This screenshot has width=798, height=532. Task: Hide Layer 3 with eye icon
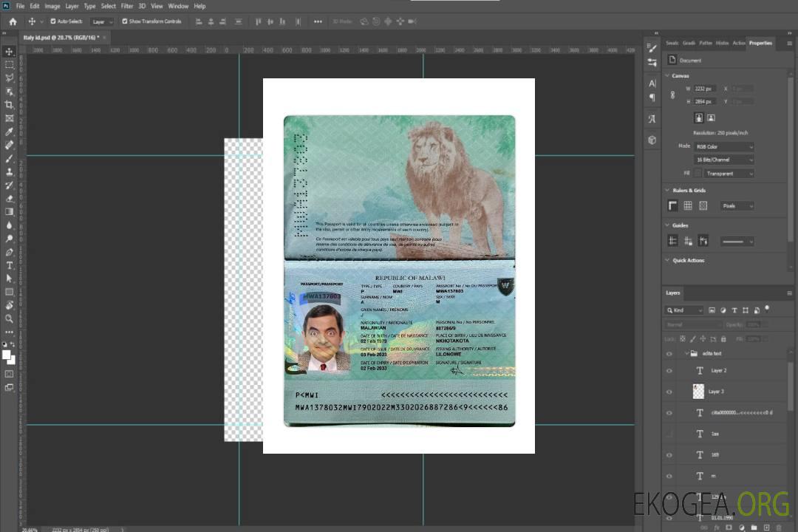click(x=669, y=392)
